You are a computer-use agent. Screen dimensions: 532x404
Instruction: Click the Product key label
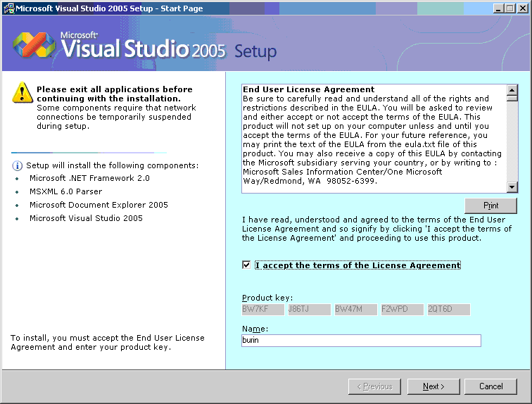point(267,298)
